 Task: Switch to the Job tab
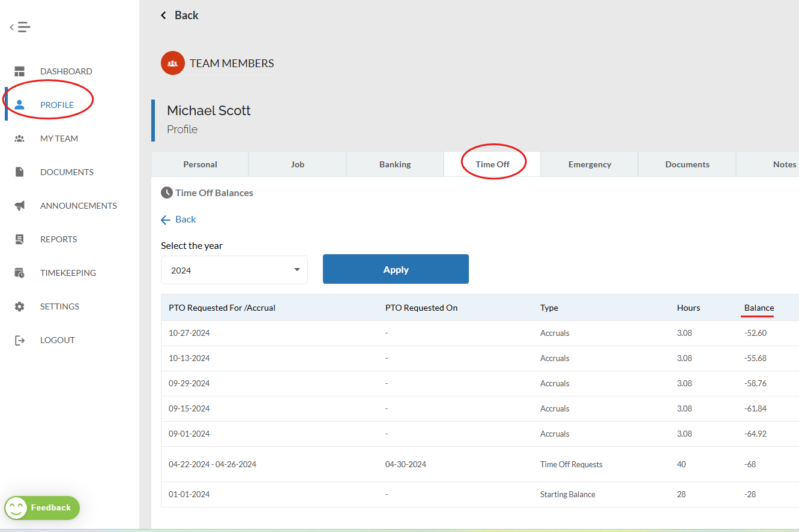pos(298,164)
